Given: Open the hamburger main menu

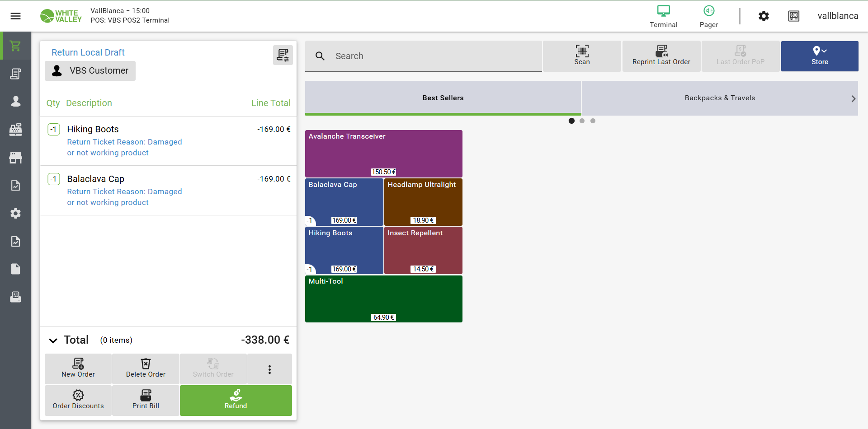Looking at the screenshot, I should coord(15,16).
